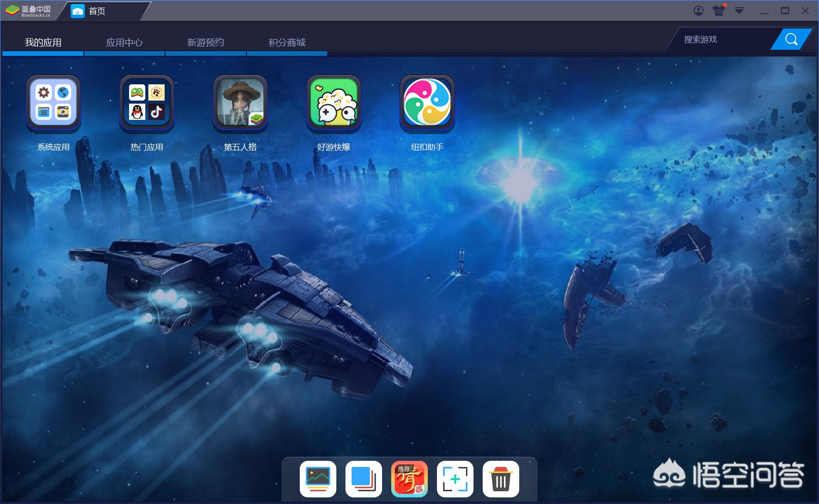The image size is (819, 504).
Task: Select the 首页 home tab
Action: [x=97, y=11]
